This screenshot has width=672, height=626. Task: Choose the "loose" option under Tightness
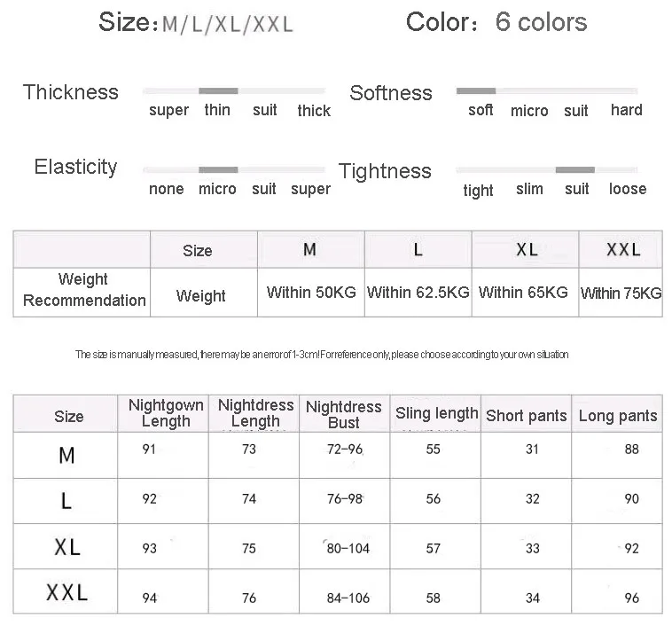tap(628, 188)
